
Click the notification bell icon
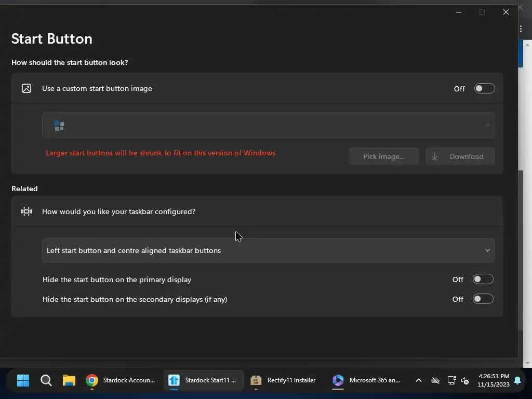pyautogui.click(x=517, y=381)
